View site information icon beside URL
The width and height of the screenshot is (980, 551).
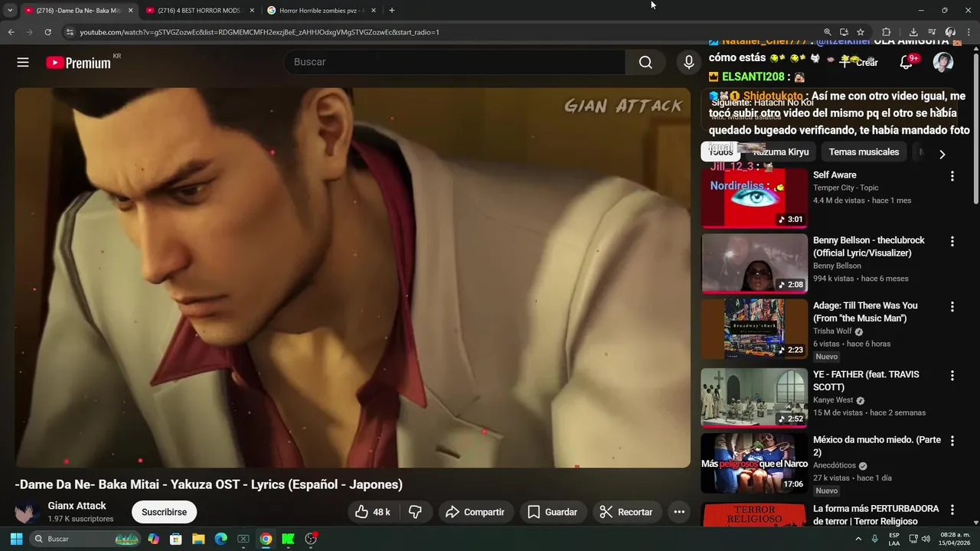pyautogui.click(x=70, y=32)
